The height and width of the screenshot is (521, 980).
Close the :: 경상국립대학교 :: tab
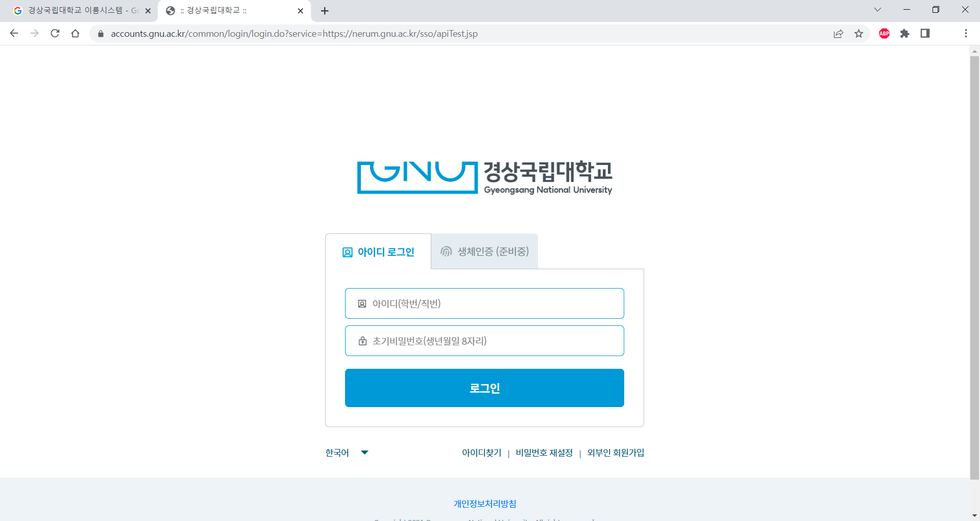click(300, 11)
